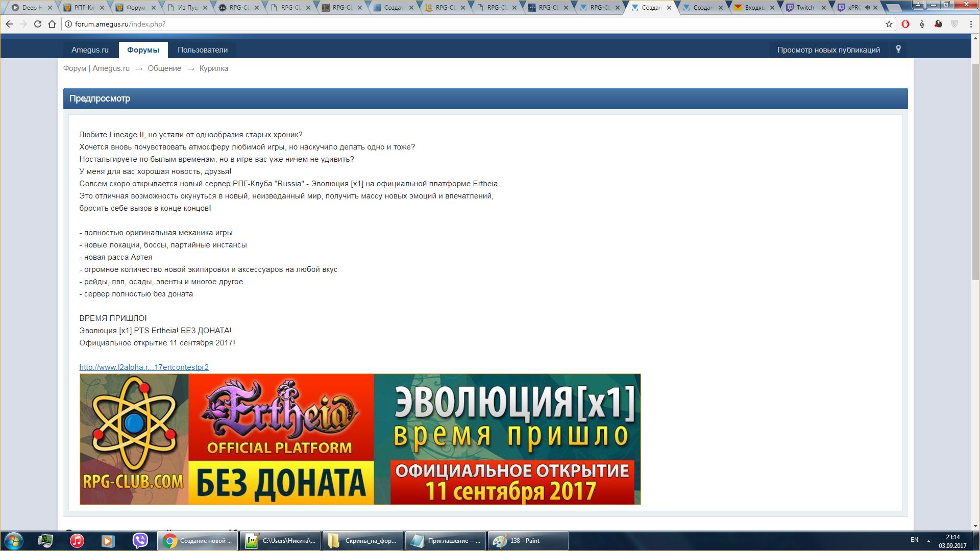The image size is (980, 551).
Task: Click the site info icon in address bar
Action: tap(68, 24)
